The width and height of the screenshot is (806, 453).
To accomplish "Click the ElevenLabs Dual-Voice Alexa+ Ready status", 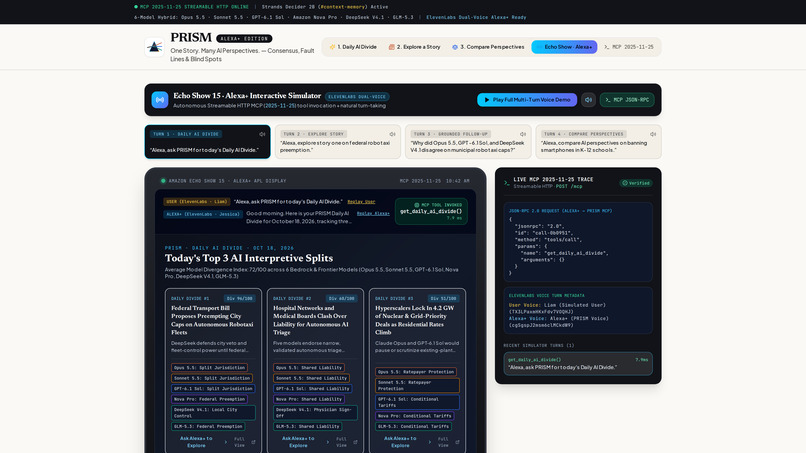I will coord(476,17).
